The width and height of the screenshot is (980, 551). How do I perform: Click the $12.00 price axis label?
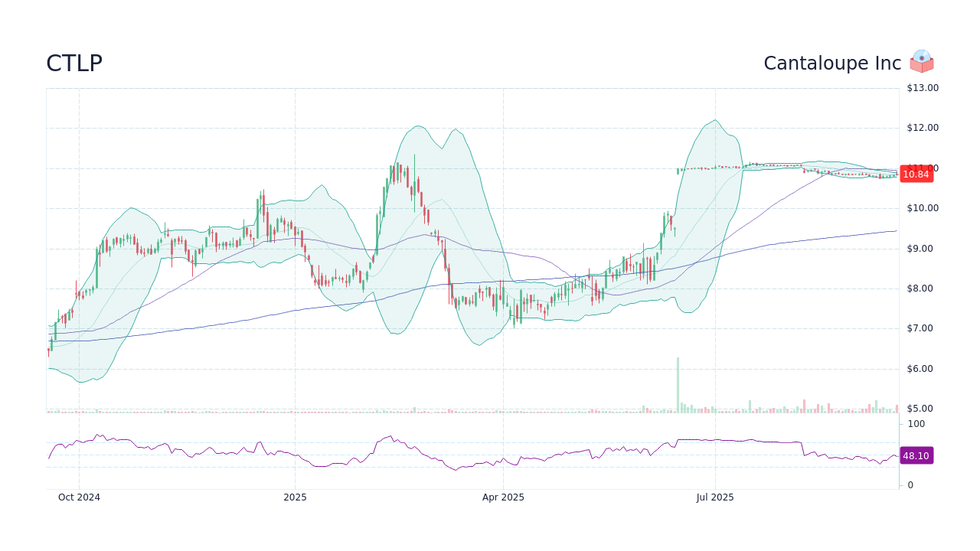tap(923, 128)
